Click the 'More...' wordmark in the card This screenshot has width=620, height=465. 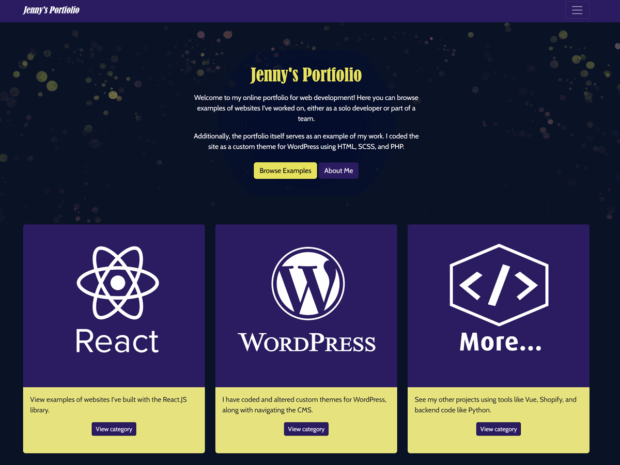(500, 342)
